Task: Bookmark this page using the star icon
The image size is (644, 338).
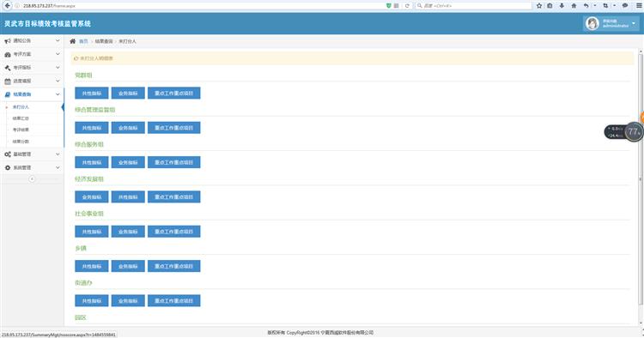Action: coord(539,6)
